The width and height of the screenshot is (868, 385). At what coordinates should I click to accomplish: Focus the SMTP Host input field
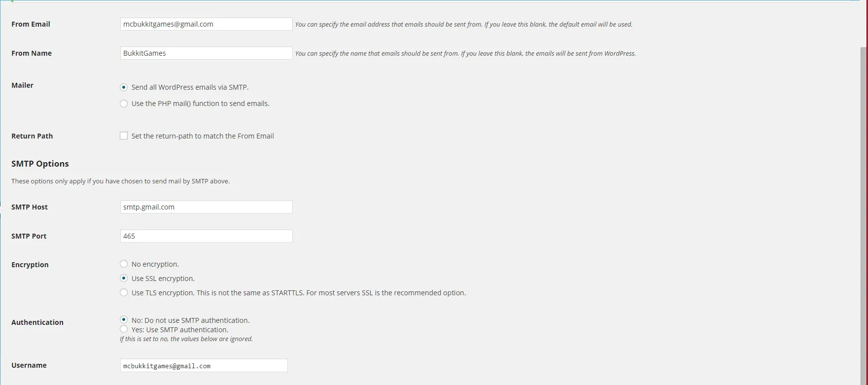click(x=206, y=207)
